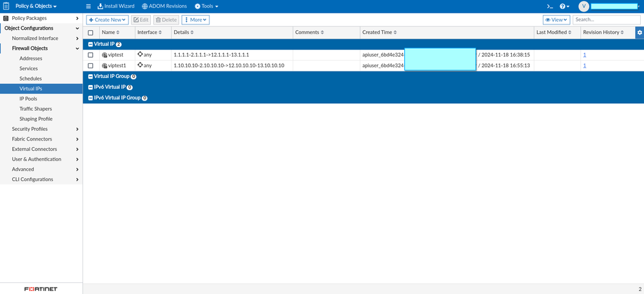Open the CLI console icon
The image size is (644, 294).
point(550,6)
